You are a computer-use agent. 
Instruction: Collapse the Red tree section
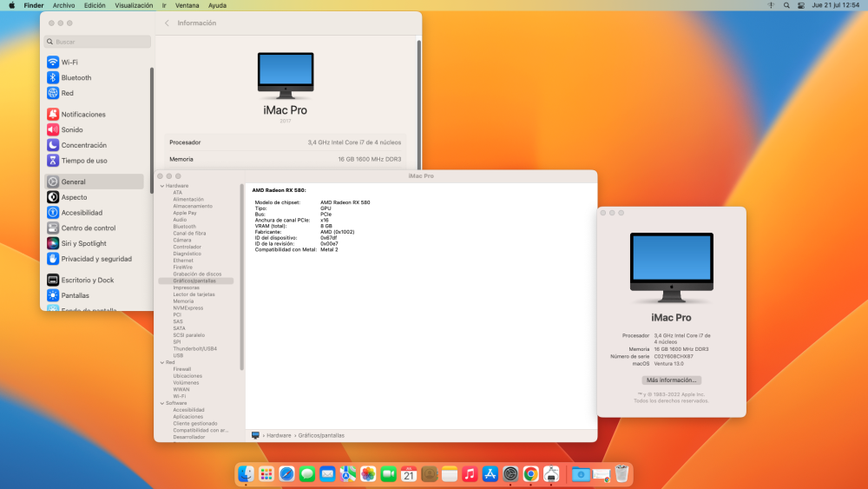[x=162, y=363]
